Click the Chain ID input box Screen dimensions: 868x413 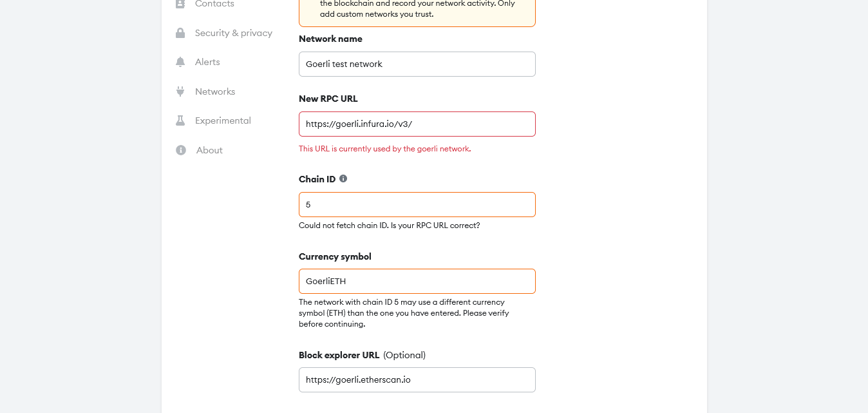(x=417, y=204)
